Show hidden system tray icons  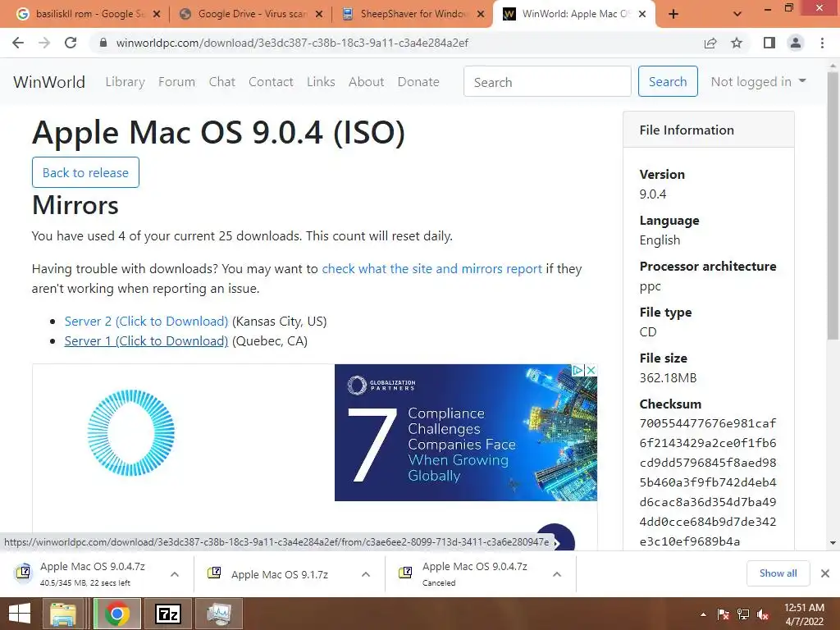point(703,614)
